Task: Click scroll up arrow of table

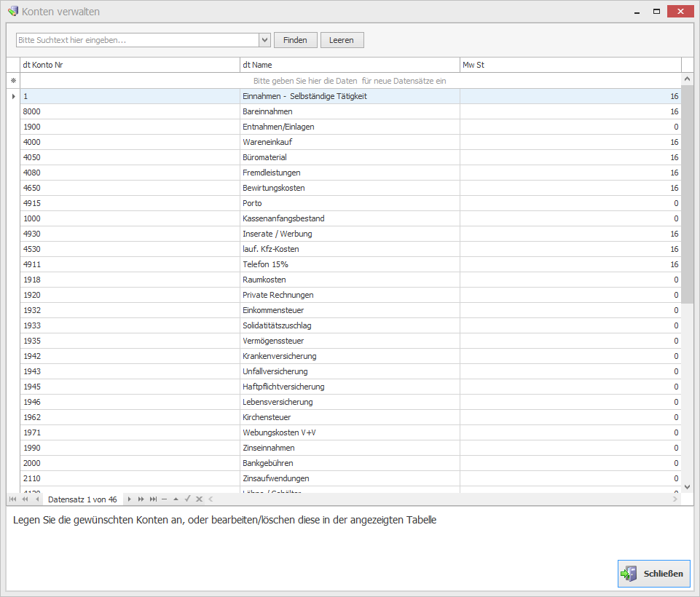Action: [687, 79]
